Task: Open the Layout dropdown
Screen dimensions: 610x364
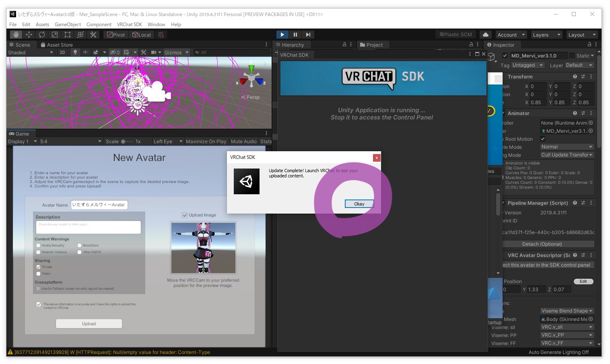Action: [582, 35]
